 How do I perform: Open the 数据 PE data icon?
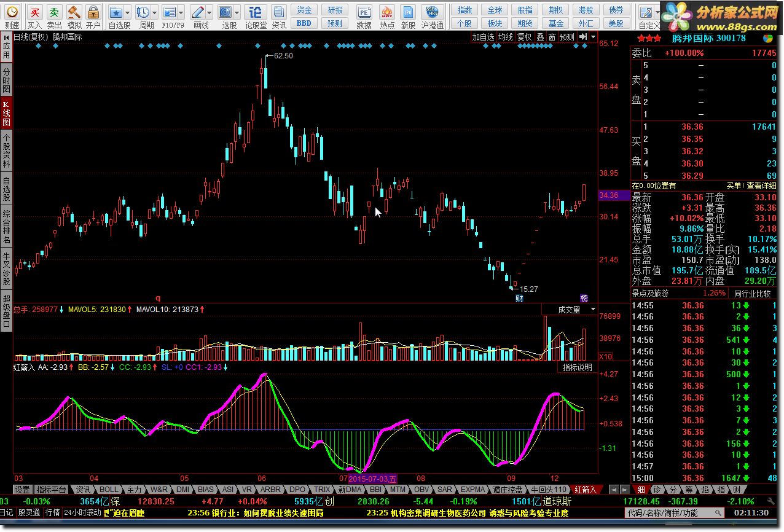(364, 12)
